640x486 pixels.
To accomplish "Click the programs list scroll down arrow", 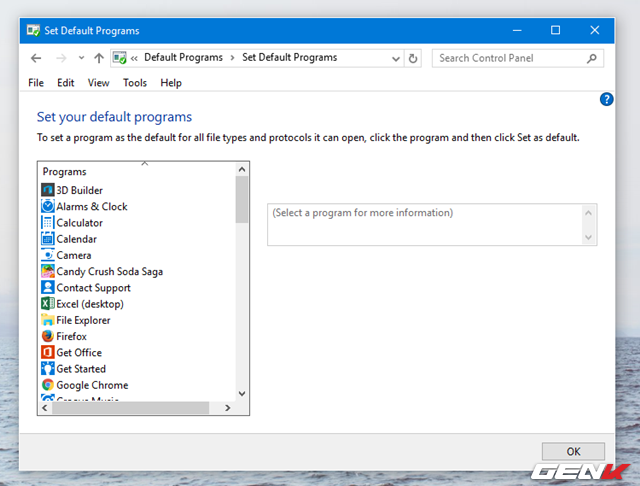I will pos(242,393).
